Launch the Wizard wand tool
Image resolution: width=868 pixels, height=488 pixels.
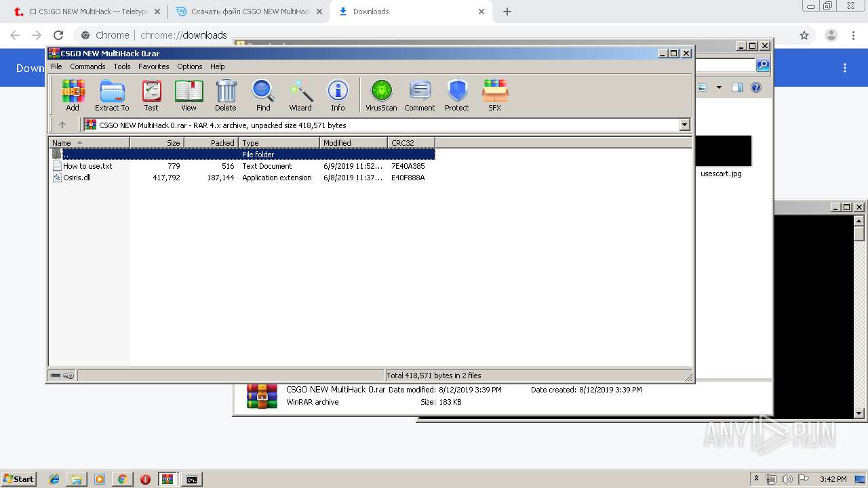coord(300,95)
